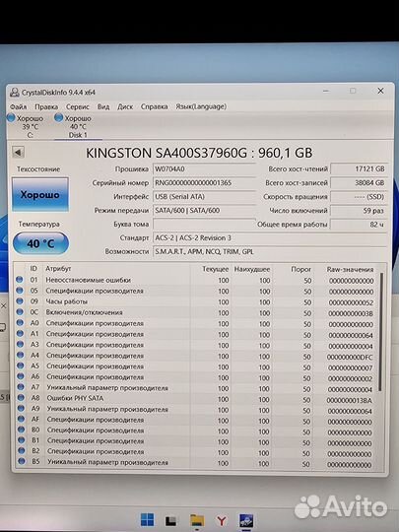This screenshot has height=532, width=399.
Task: Open the Язык(Language) menu
Action: pos(201,106)
